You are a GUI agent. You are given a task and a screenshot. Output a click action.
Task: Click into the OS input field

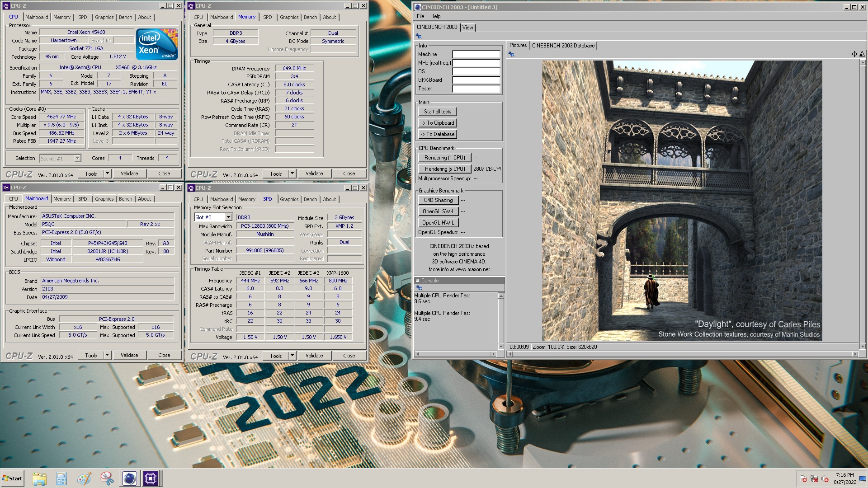coord(476,71)
